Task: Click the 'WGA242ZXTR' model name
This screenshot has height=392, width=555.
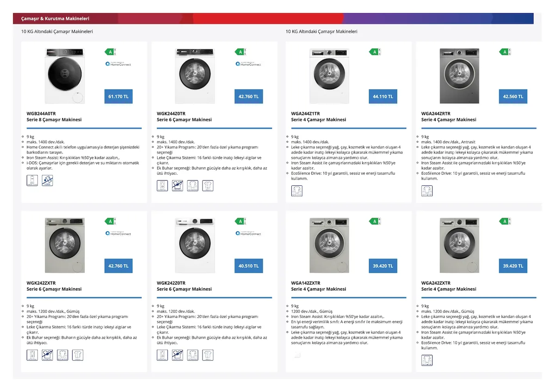Action: (x=436, y=283)
